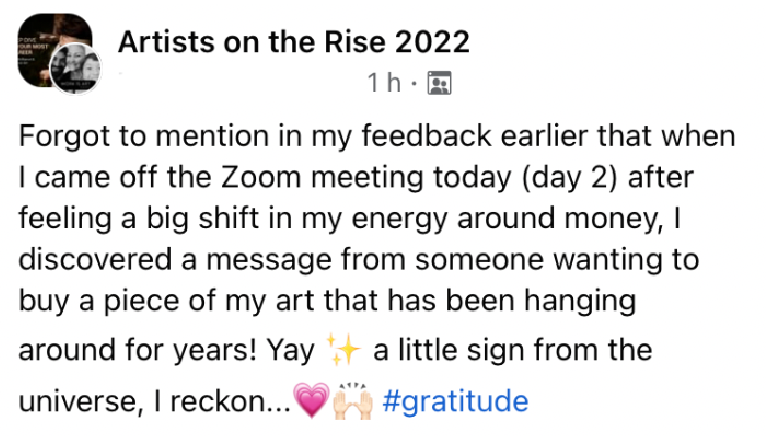Image resolution: width=766 pixels, height=436 pixels.
Task: Open the #gratitude hashtag
Action: 455,401
